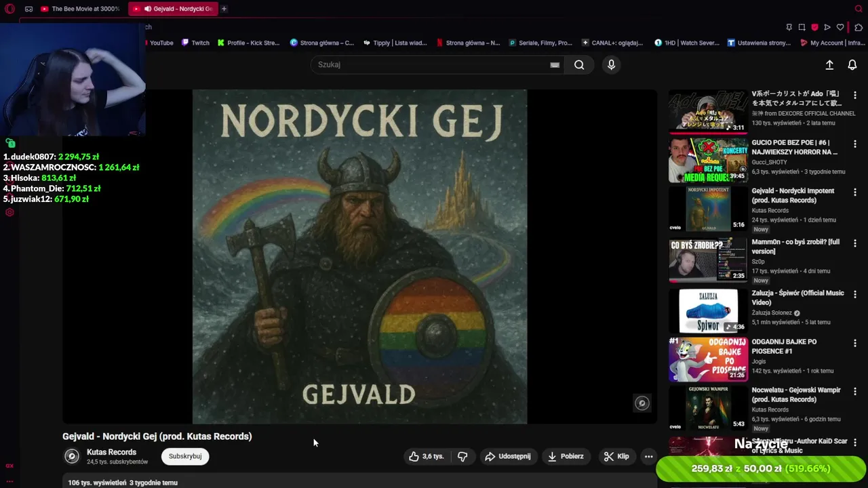Open Seriale, Filmy, Pro... bookmark
The height and width of the screenshot is (488, 868).
click(540, 43)
